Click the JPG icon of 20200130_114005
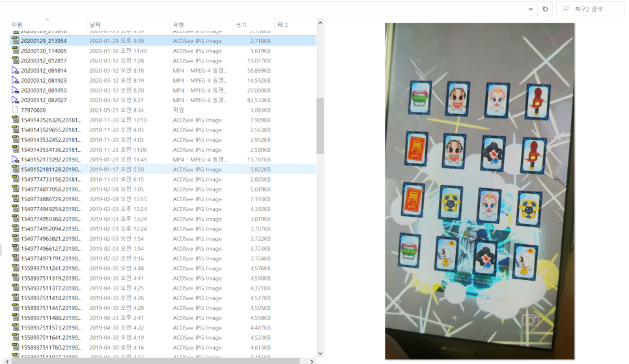 click(15, 51)
